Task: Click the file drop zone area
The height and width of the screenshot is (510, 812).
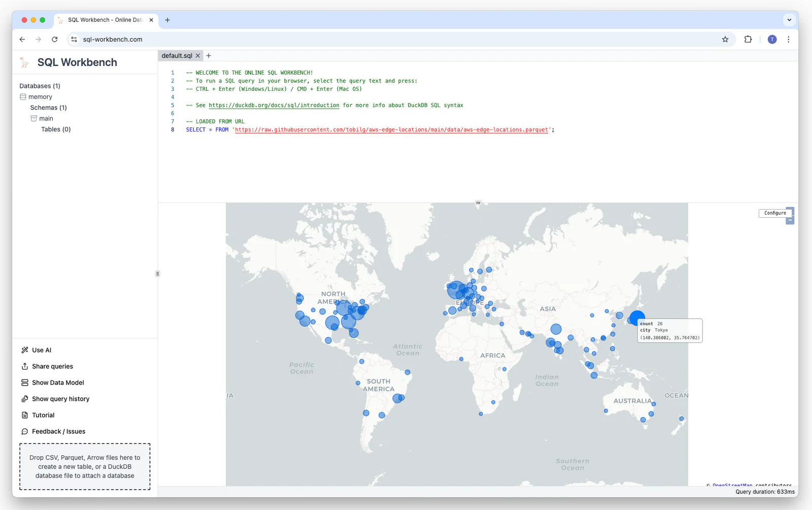Action: tap(85, 467)
